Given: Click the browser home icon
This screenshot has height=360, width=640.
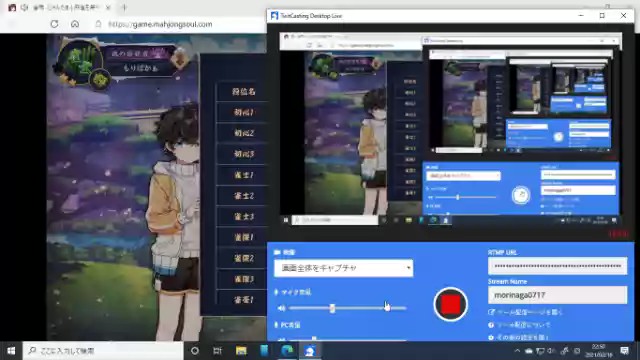Looking at the screenshot, I should click(x=75, y=24).
